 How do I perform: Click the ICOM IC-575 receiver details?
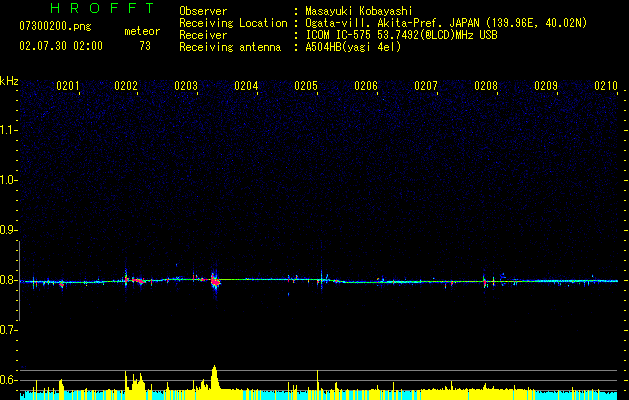(401, 35)
